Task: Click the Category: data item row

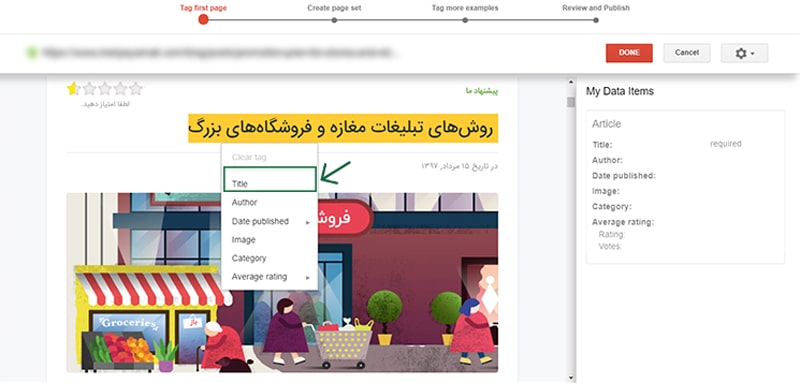Action: (x=612, y=207)
